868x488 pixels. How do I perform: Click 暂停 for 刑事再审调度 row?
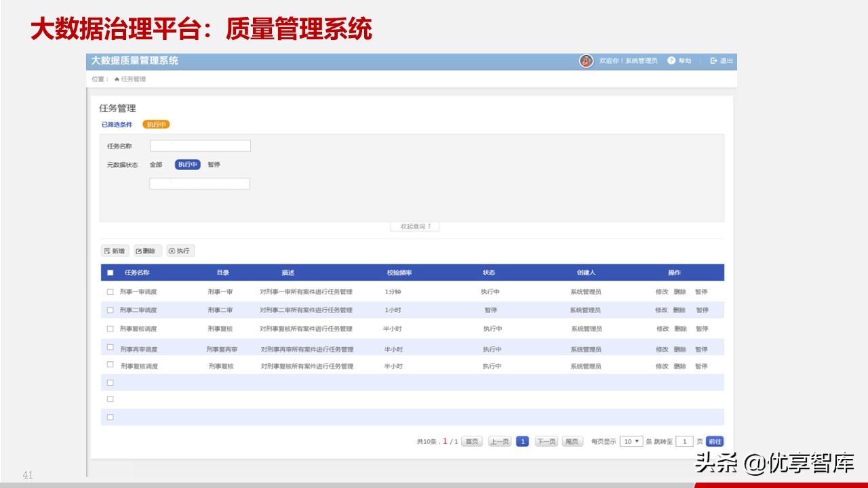701,350
